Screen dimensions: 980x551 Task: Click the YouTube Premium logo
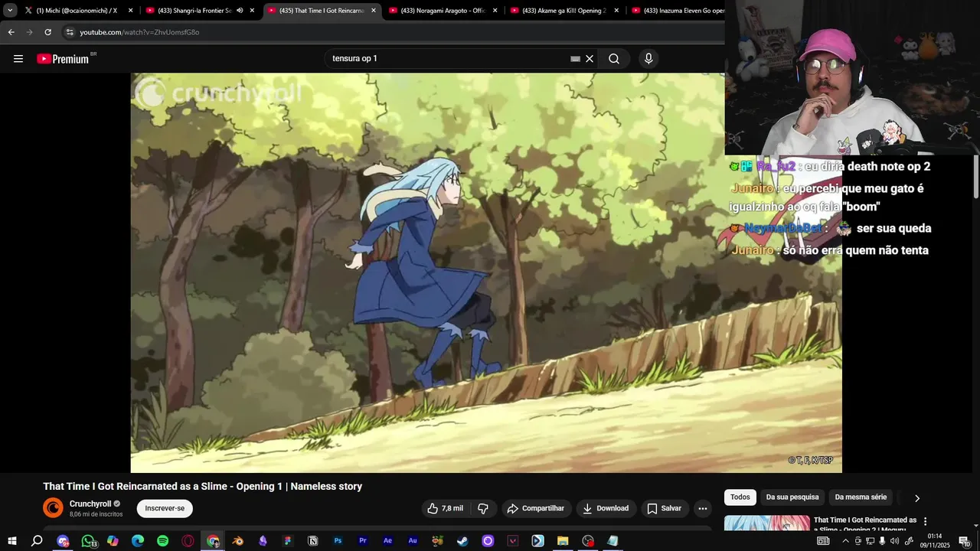(x=64, y=59)
